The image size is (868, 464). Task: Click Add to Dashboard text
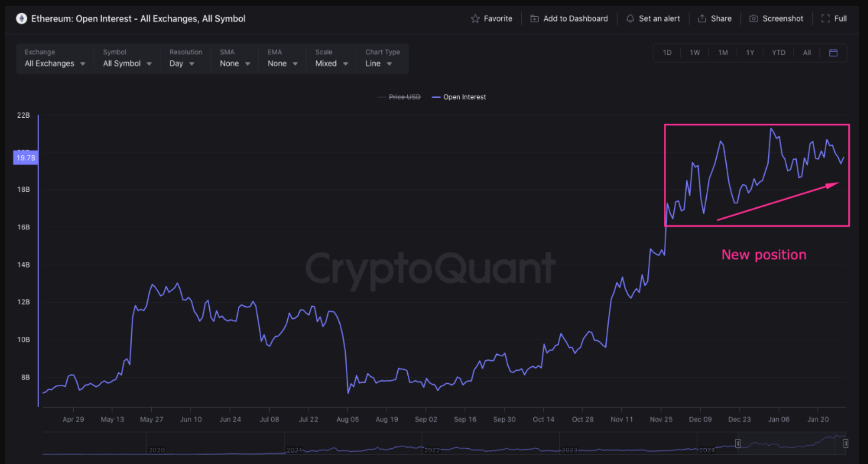coord(575,19)
